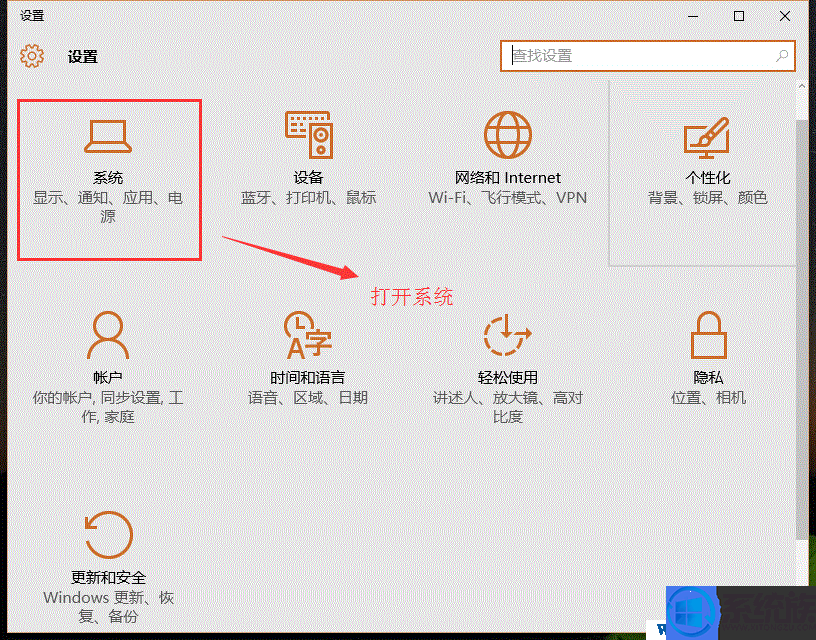Open the 更新和安全 refresh icon
The image size is (816, 640).
pyautogui.click(x=108, y=535)
